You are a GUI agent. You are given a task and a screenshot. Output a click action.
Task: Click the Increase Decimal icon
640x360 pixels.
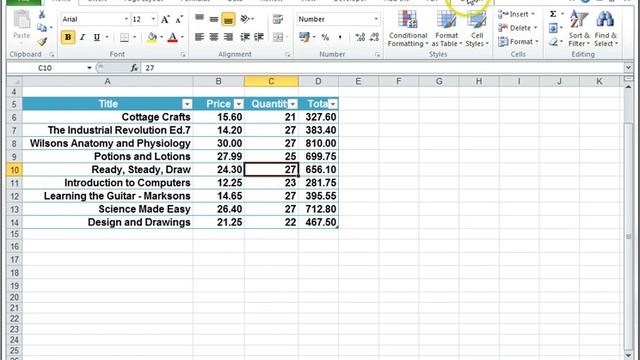tap(360, 38)
